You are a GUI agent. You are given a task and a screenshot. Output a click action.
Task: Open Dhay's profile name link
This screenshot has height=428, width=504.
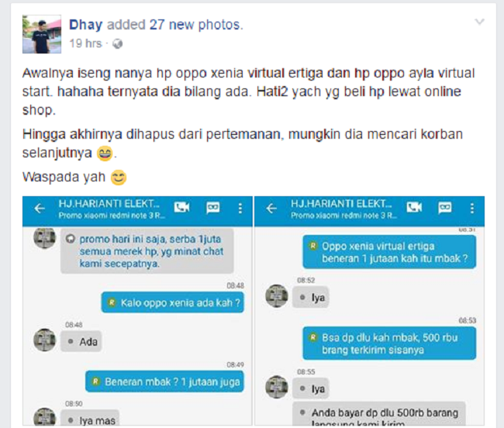click(x=86, y=25)
